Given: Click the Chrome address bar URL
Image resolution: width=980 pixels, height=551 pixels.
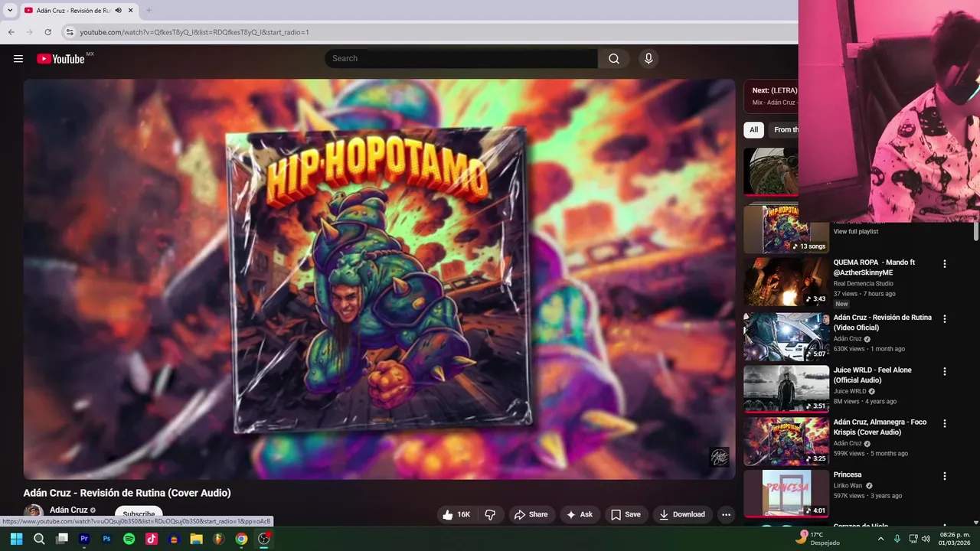Looking at the screenshot, I should click(x=194, y=32).
